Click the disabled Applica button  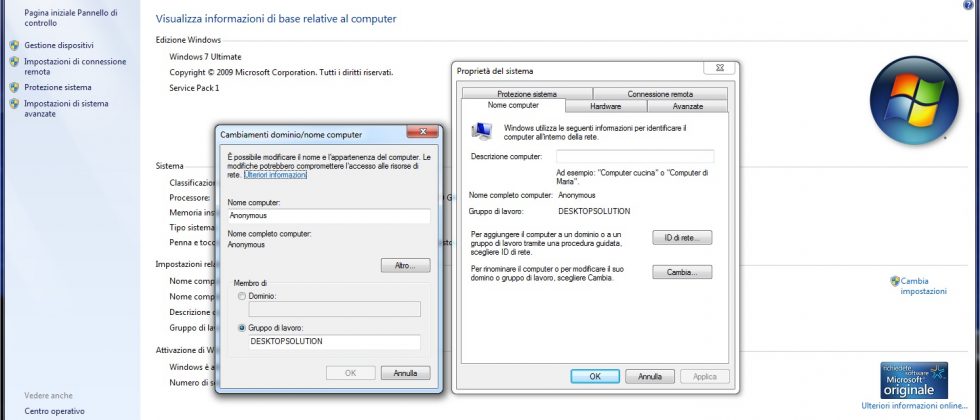[705, 376]
